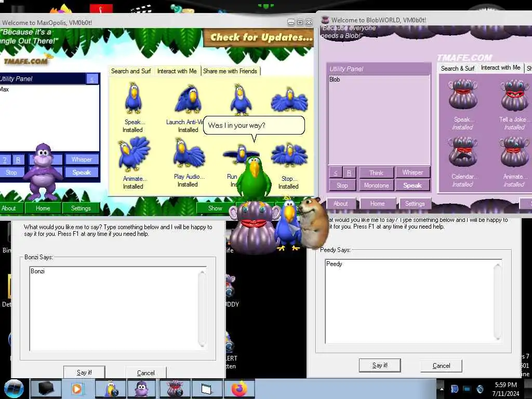The image size is (532, 399).
Task: Click Say it! in the Bonzi dialog
Action: 84,373
